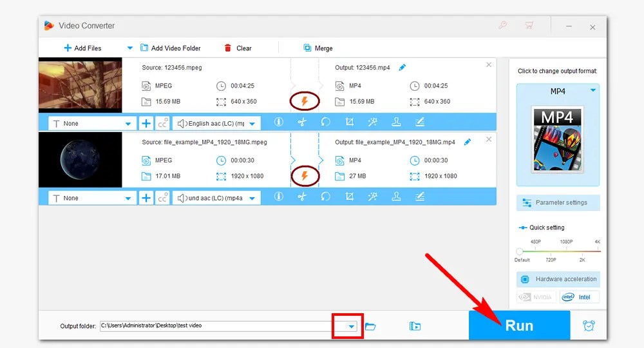This screenshot has height=348, width=644.
Task: Open subtitle edit tool for file_example_MP4 video
Action: point(419,197)
